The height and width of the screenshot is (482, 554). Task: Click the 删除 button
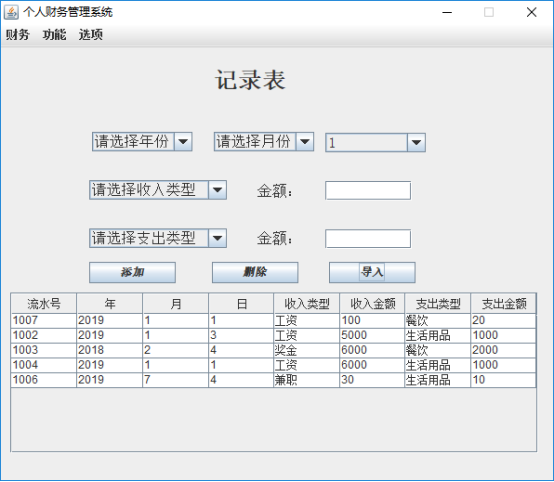[255, 272]
